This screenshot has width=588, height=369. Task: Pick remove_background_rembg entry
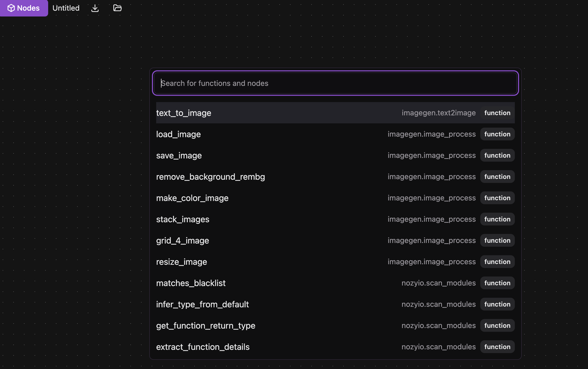coord(336,177)
